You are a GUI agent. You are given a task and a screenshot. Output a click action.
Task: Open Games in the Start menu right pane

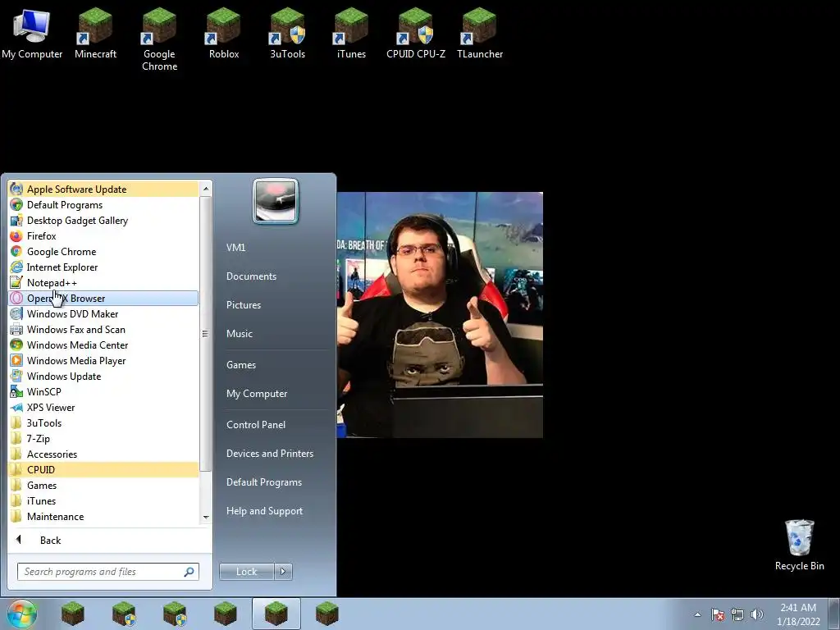241,365
